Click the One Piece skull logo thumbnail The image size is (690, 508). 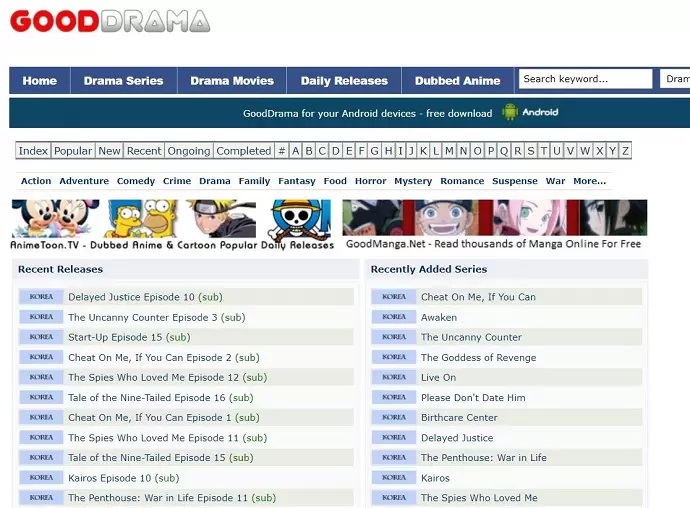(299, 218)
